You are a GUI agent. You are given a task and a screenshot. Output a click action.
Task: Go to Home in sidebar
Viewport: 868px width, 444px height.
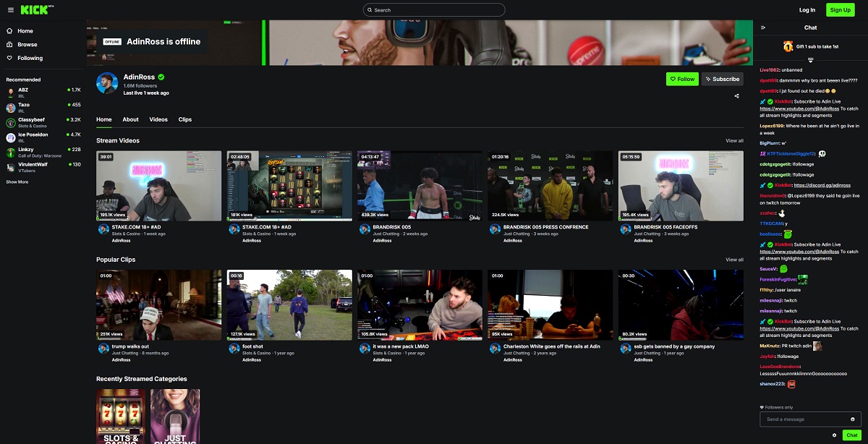(25, 31)
